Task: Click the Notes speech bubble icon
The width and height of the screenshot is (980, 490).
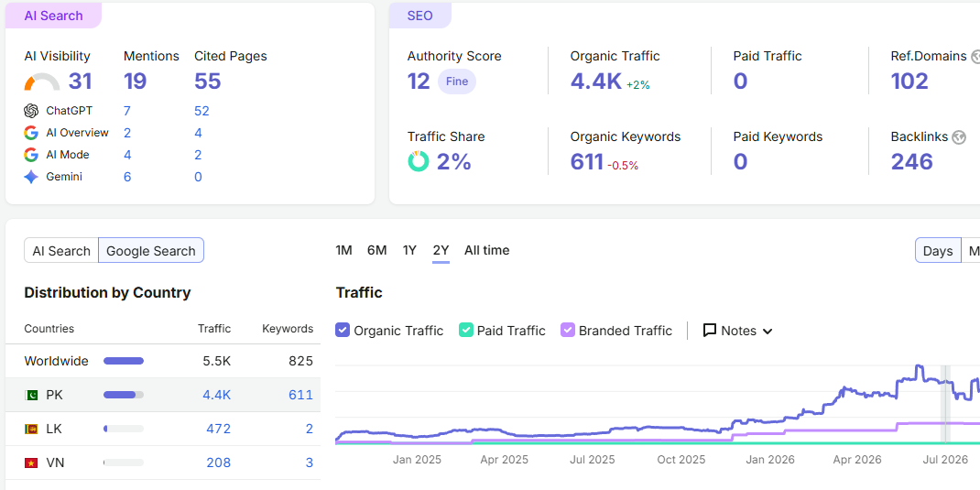Action: (x=710, y=330)
